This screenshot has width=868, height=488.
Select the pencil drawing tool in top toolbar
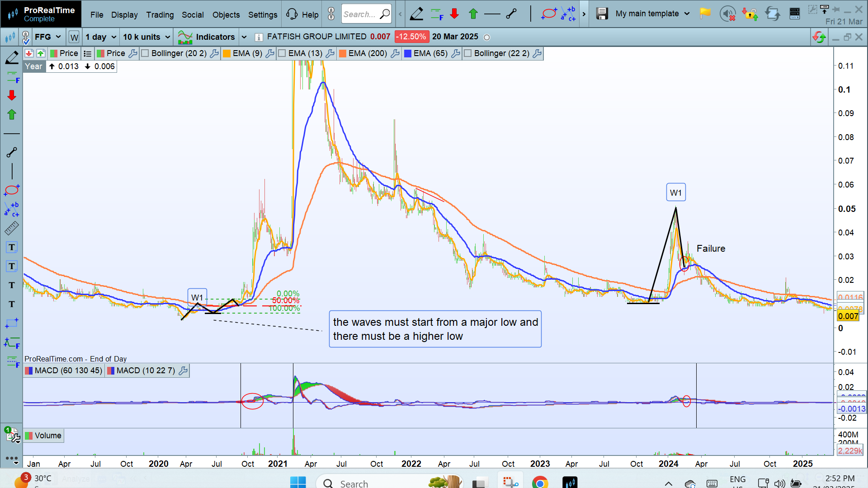(x=416, y=14)
